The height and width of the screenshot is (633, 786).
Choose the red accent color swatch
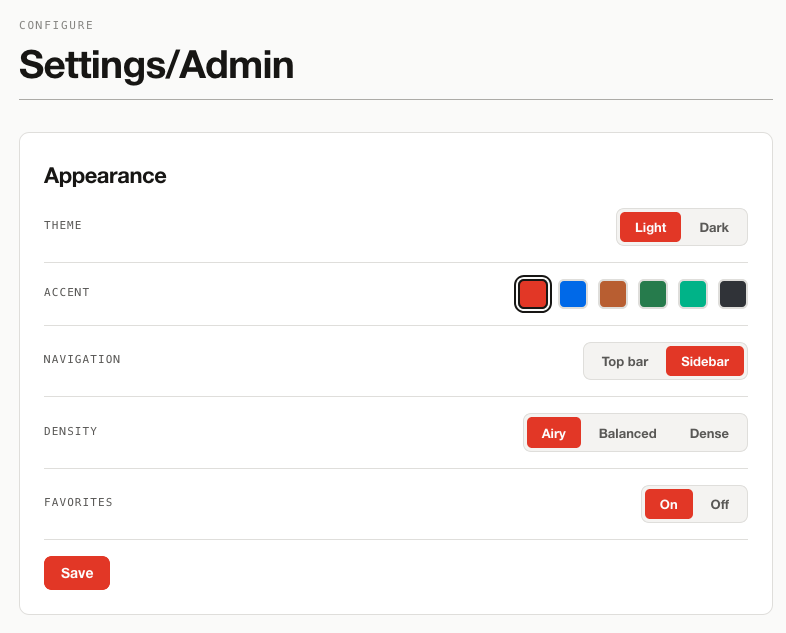(532, 294)
